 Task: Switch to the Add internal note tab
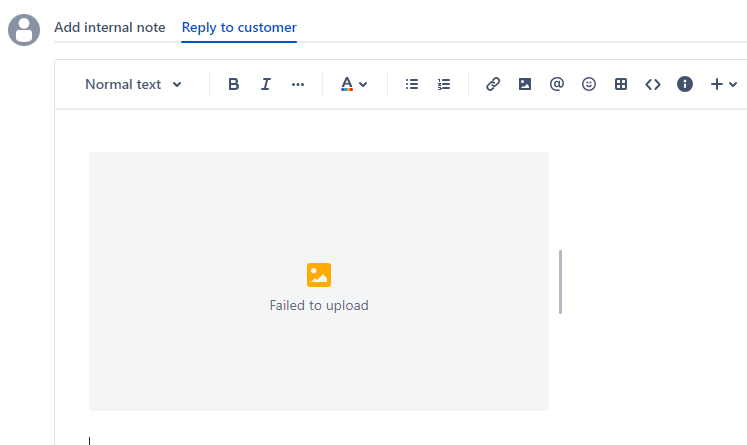pyautogui.click(x=110, y=28)
